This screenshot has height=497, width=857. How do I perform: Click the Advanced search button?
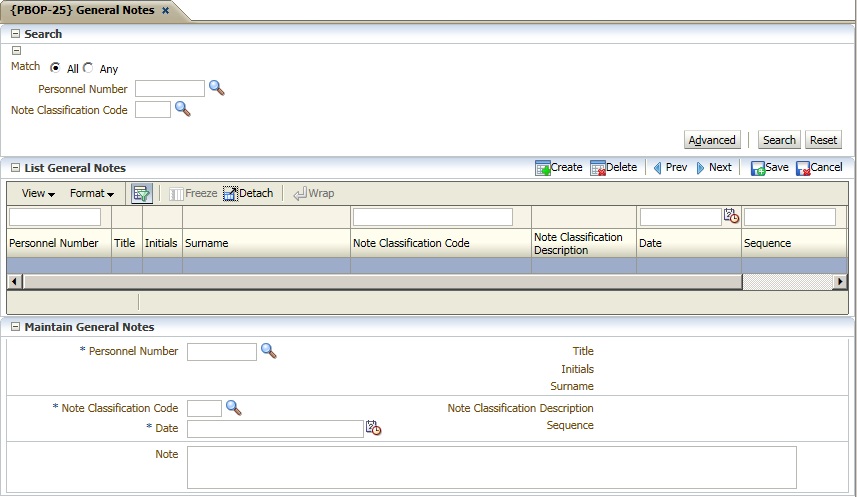click(x=712, y=140)
